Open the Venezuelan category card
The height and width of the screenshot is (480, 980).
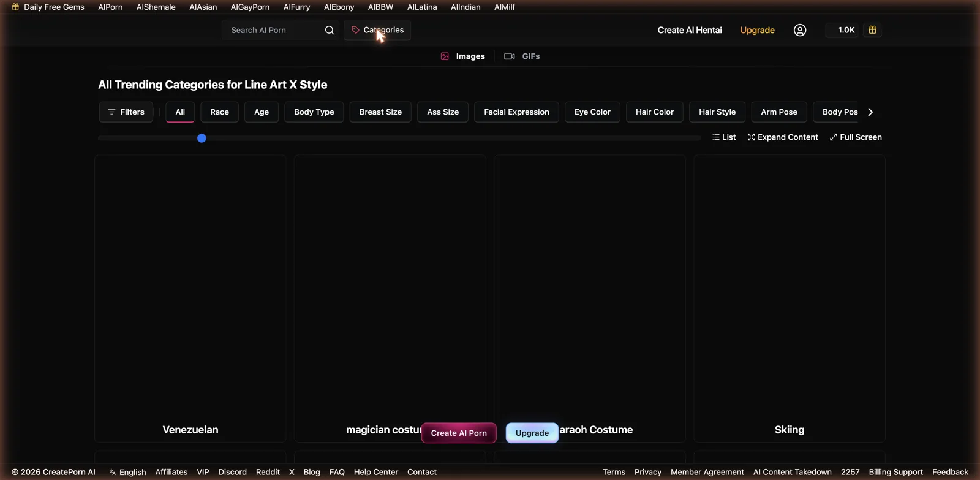click(190, 299)
